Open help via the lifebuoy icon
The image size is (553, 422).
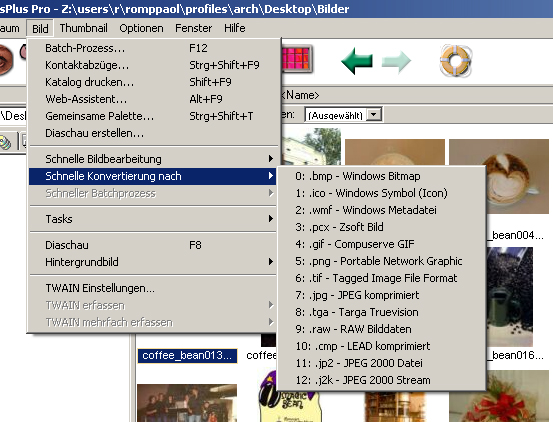(x=455, y=61)
